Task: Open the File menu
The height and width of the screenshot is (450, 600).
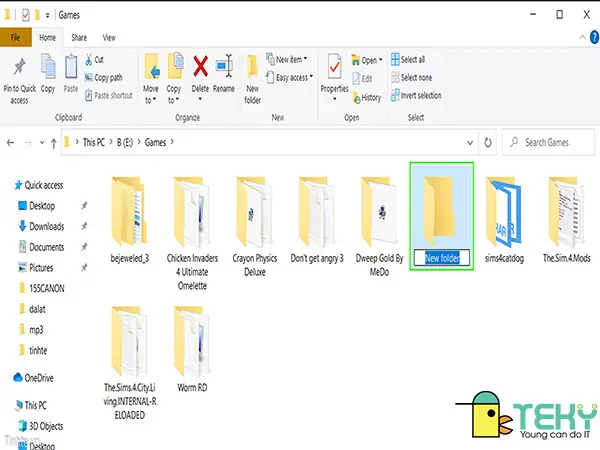Action: (x=16, y=38)
